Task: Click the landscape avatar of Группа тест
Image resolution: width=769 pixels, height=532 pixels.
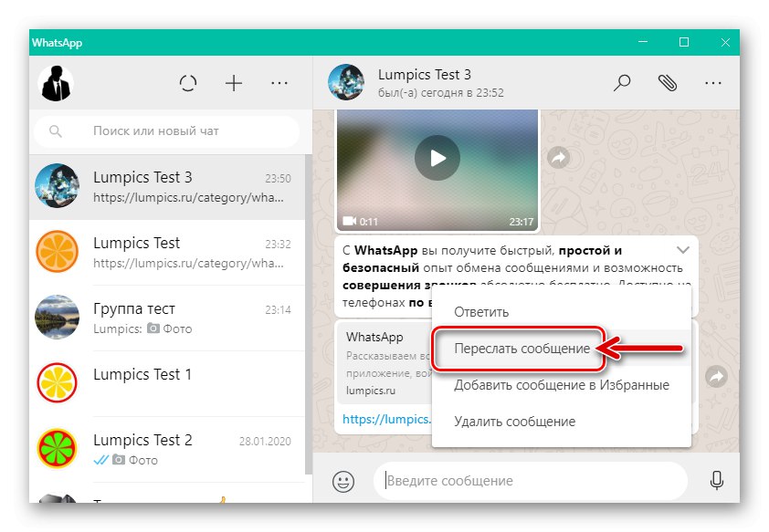Action: (57, 318)
